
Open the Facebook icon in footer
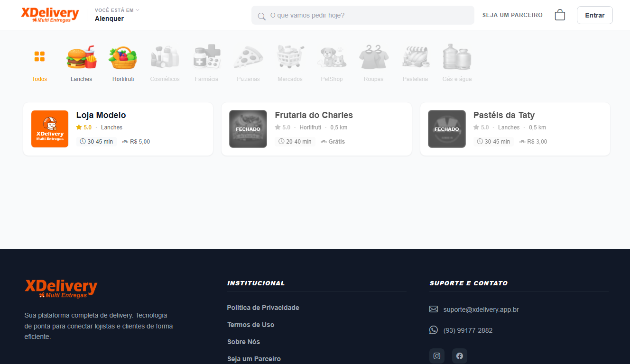(460, 356)
